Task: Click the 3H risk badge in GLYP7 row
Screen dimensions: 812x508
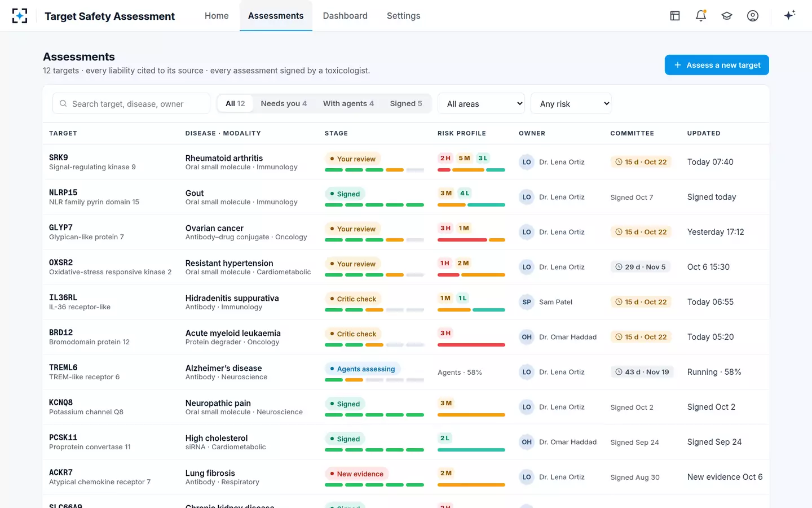Action: 445,228
